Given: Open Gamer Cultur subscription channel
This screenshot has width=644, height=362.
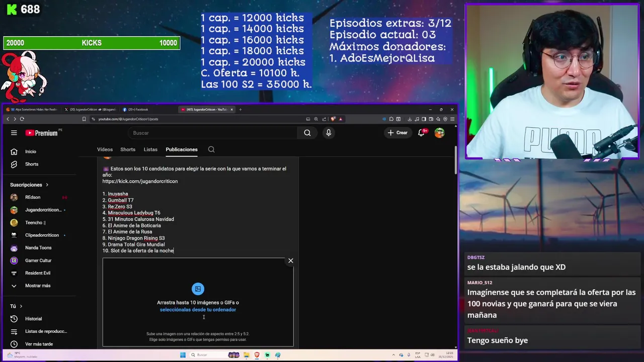Looking at the screenshot, I should click(38, 260).
